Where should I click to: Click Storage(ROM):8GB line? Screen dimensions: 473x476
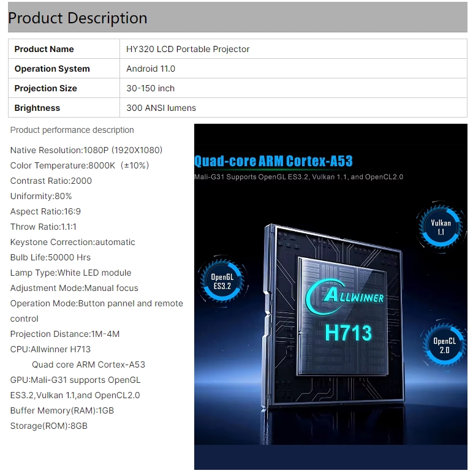pyautogui.click(x=49, y=426)
